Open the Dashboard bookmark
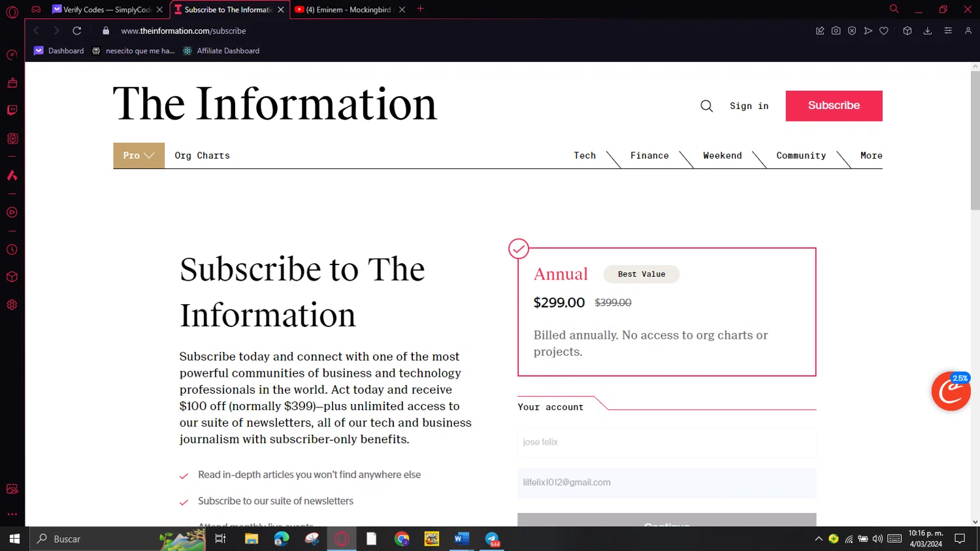980x551 pixels. [59, 50]
